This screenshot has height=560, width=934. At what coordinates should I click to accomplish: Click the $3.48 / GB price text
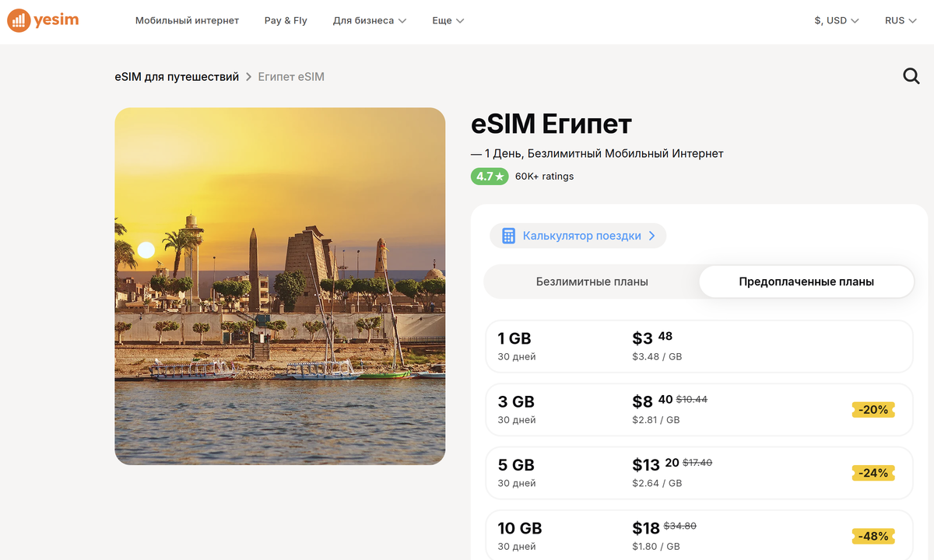click(657, 357)
